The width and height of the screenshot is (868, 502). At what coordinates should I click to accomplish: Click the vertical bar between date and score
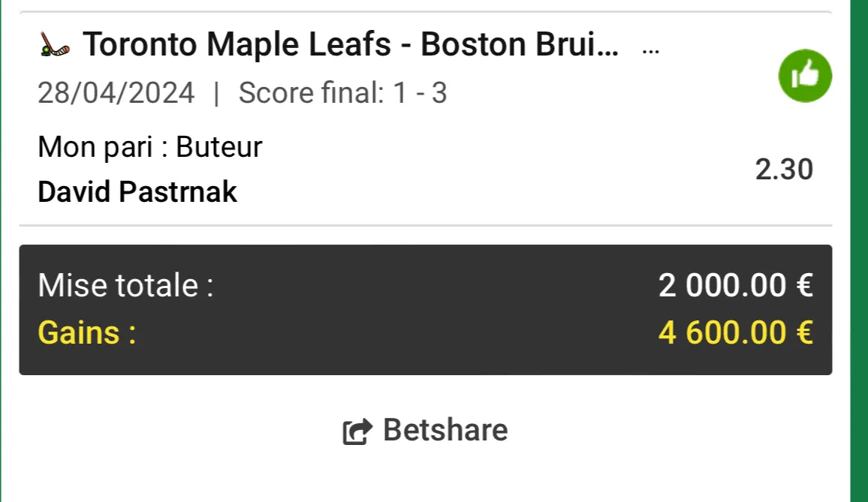click(216, 94)
